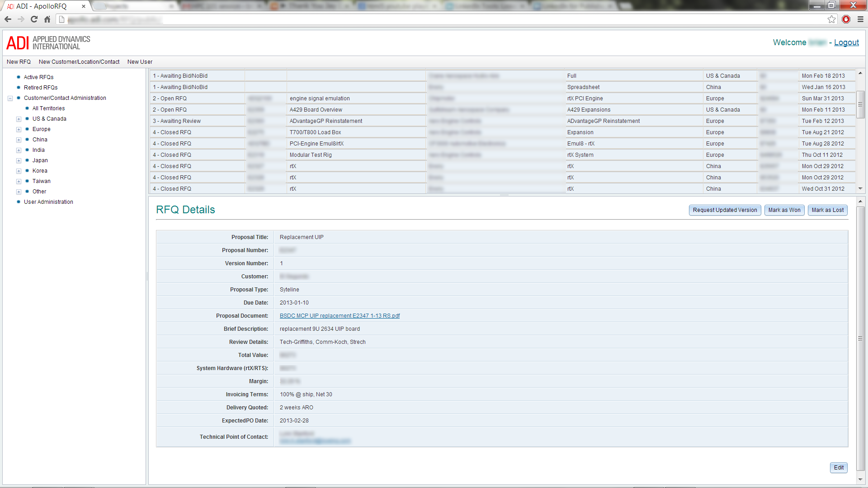Click the 3 - Awaiting Review status
The image size is (868, 488).
point(177,121)
